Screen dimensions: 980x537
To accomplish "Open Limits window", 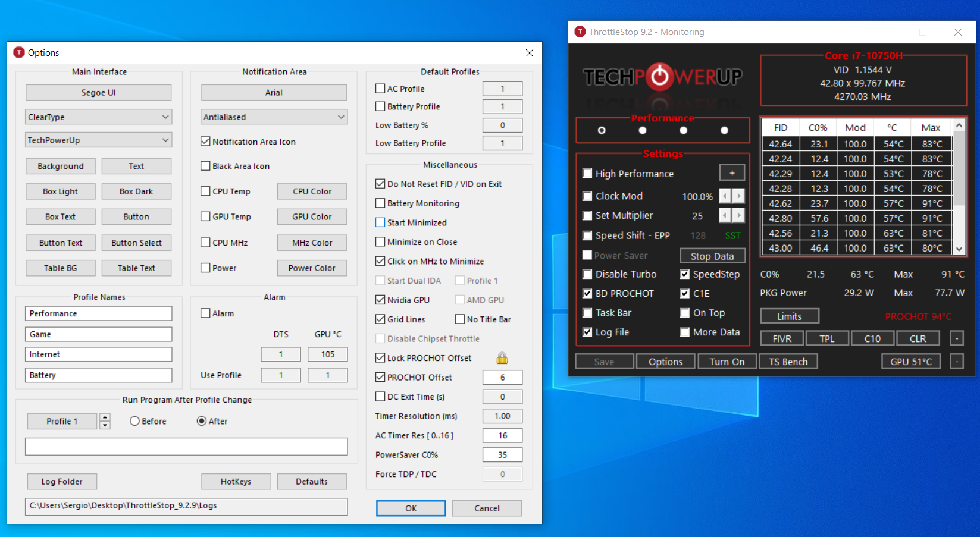I will 790,316.
